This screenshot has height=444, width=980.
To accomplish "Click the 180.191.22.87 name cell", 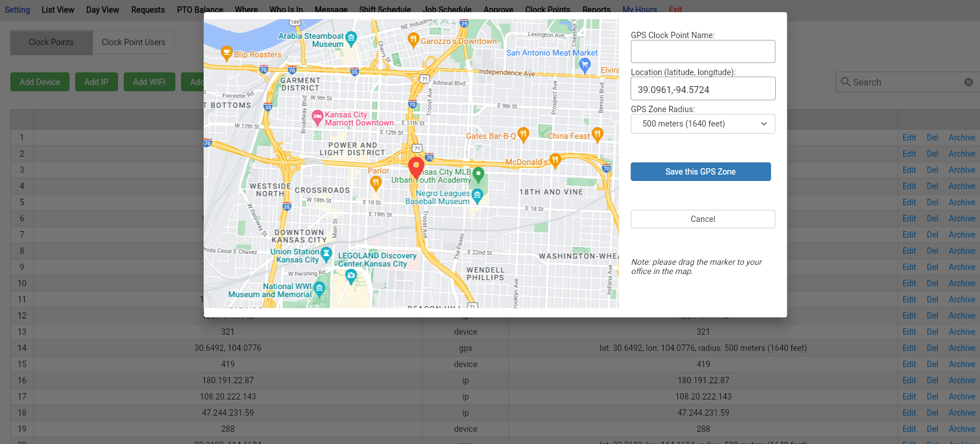I will pos(228,380).
